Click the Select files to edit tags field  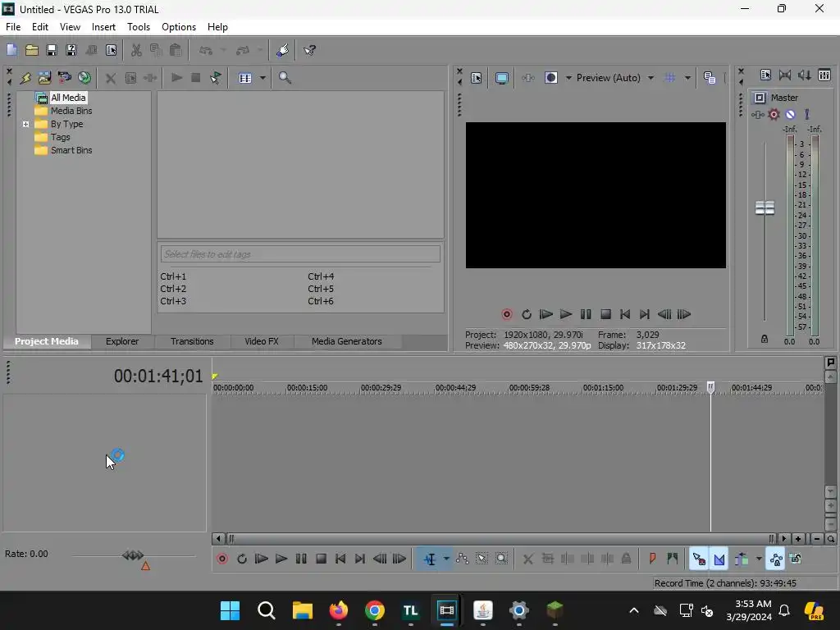click(300, 254)
